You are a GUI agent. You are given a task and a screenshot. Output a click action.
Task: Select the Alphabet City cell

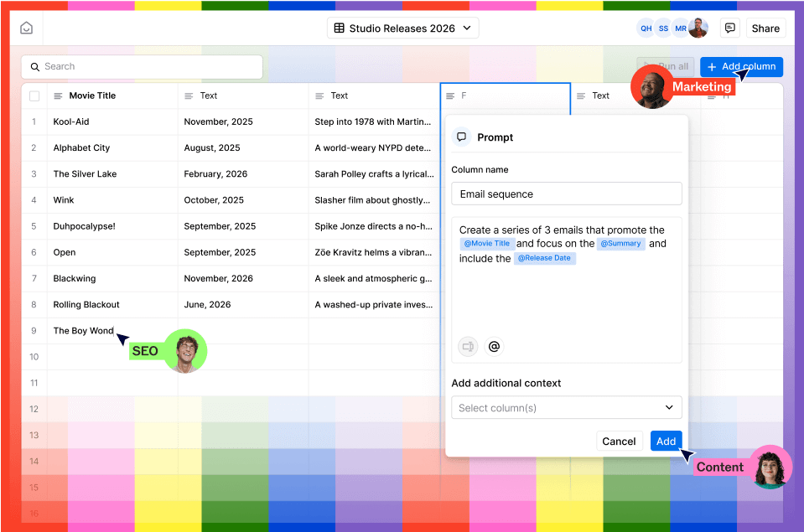[112, 148]
